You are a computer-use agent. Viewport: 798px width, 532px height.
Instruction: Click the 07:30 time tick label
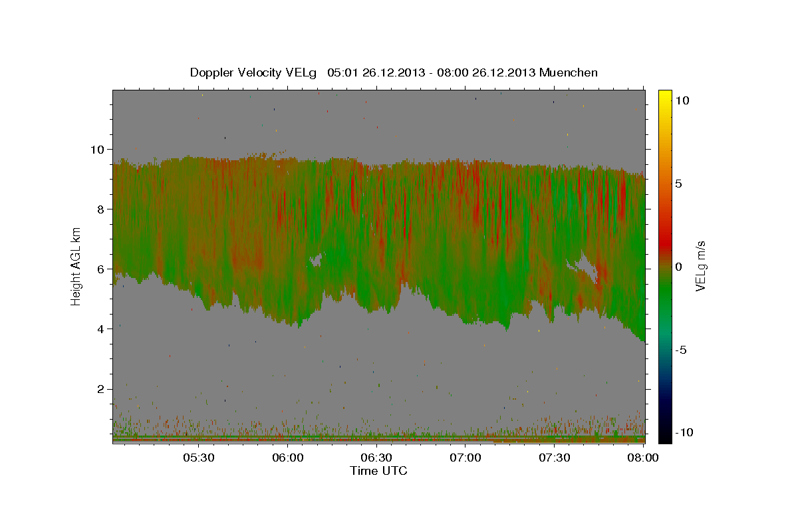tap(555, 458)
